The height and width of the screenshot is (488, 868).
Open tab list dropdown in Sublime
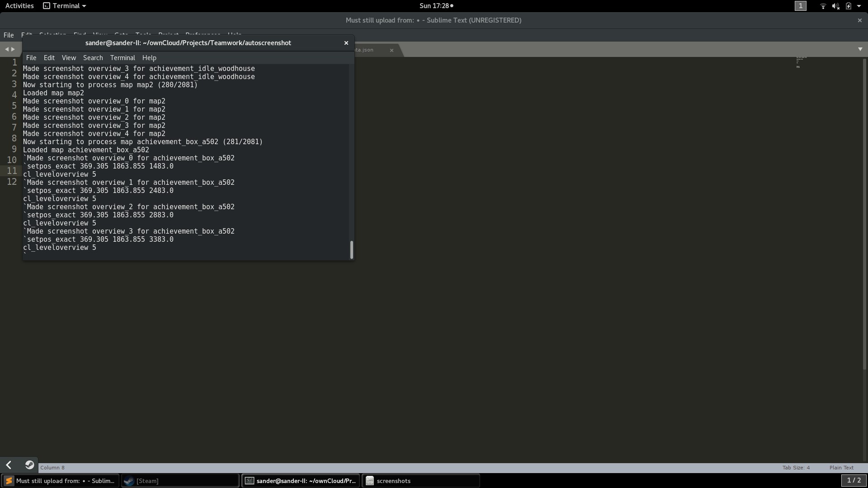tap(860, 49)
